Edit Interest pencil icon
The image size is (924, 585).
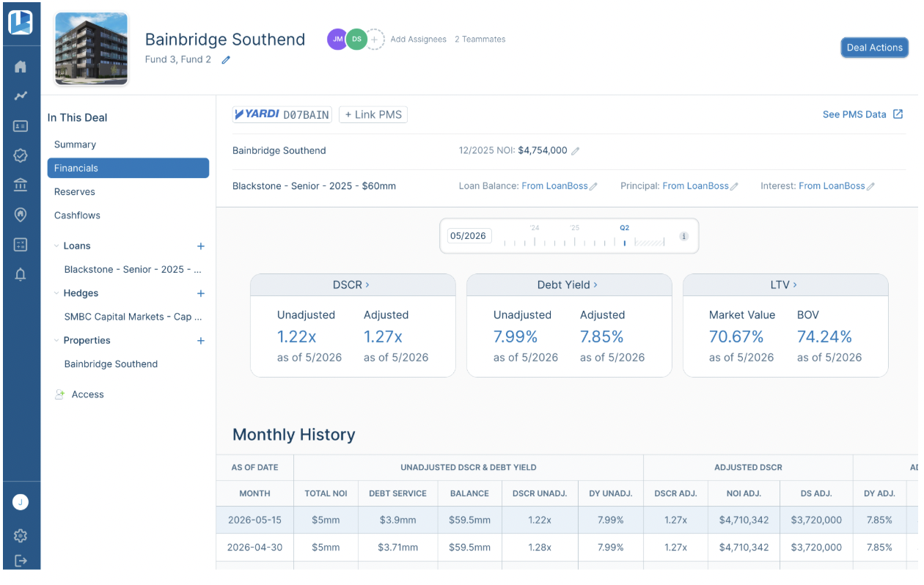coord(870,187)
